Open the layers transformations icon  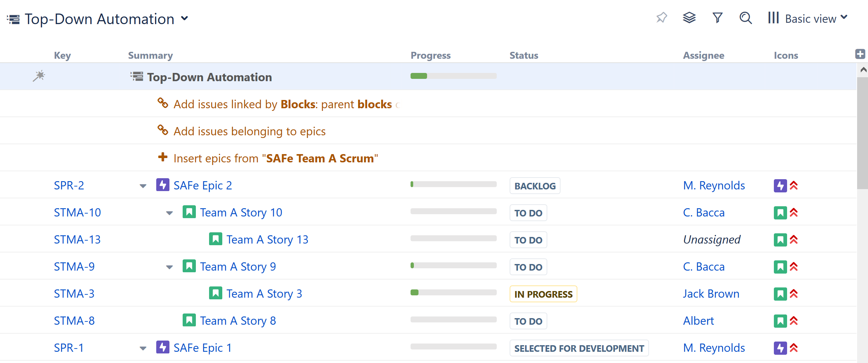[689, 18]
